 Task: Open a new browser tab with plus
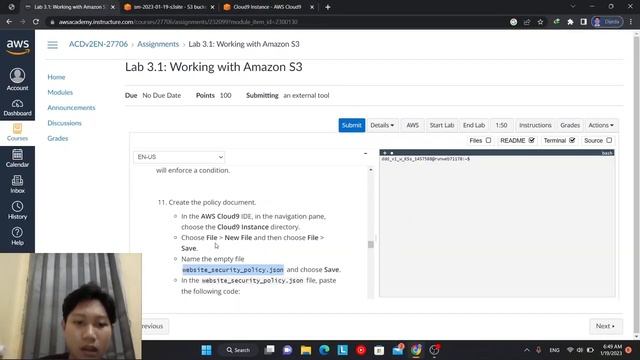[x=328, y=7]
